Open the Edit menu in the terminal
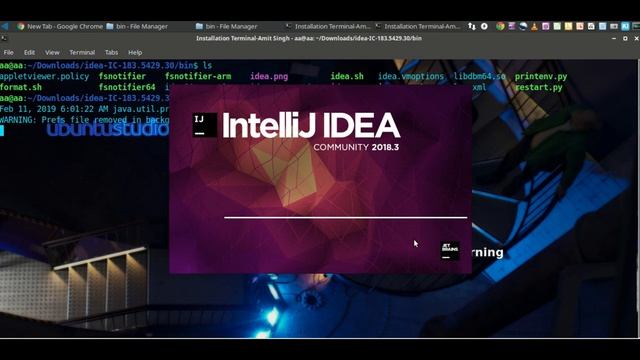This screenshot has height=360, width=640. [x=29, y=53]
